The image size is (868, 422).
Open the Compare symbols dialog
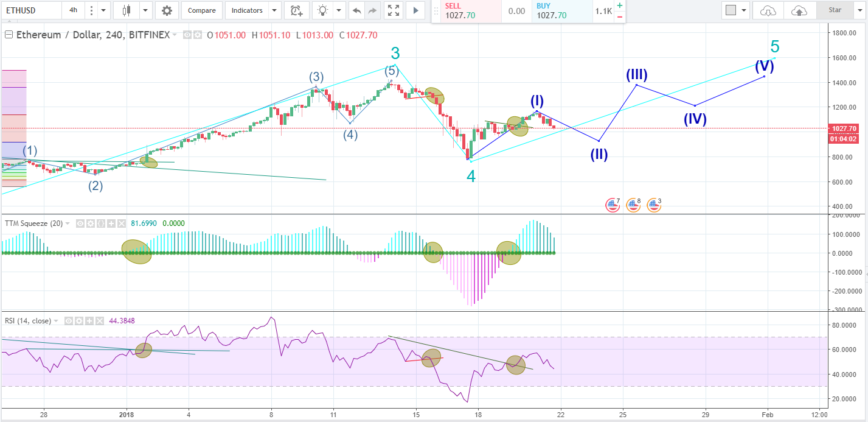[201, 10]
